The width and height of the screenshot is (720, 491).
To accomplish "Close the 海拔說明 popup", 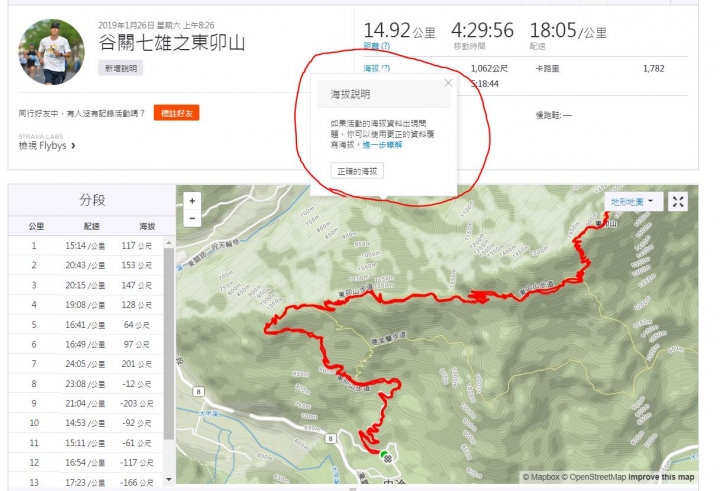I will coord(448,83).
